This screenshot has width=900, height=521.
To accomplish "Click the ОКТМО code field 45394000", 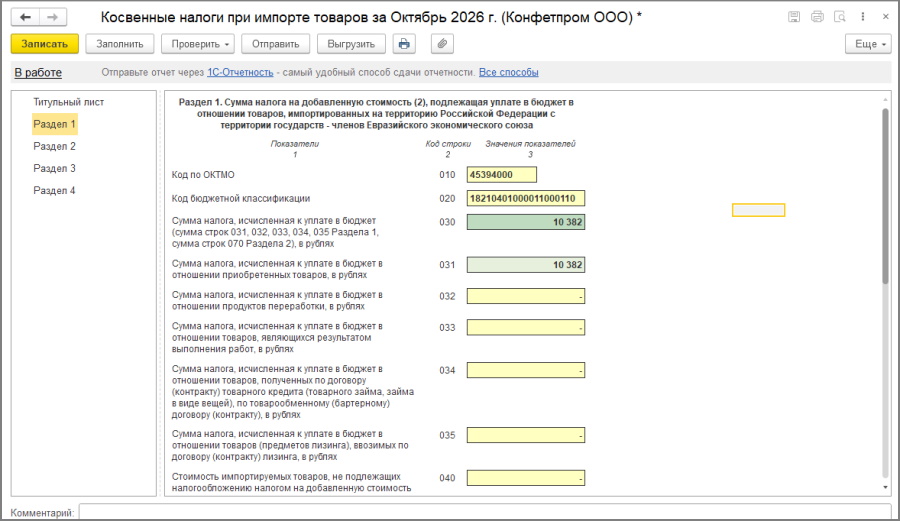I will pyautogui.click(x=502, y=174).
